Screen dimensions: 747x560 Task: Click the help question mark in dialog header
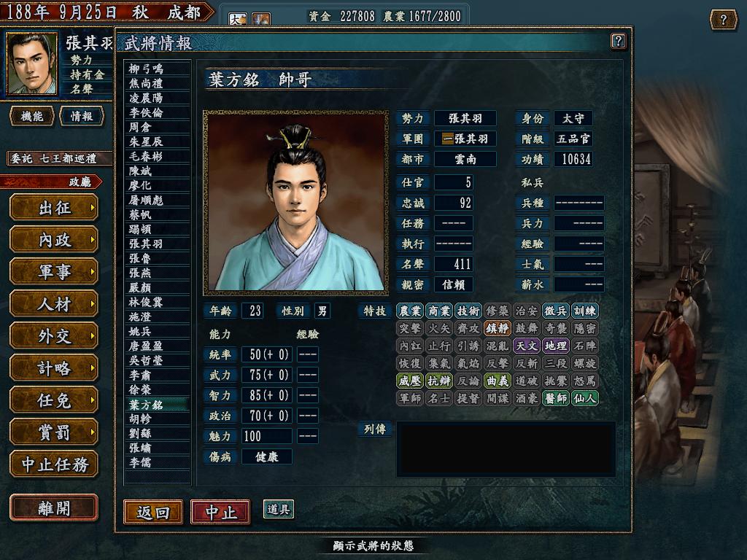coord(618,41)
